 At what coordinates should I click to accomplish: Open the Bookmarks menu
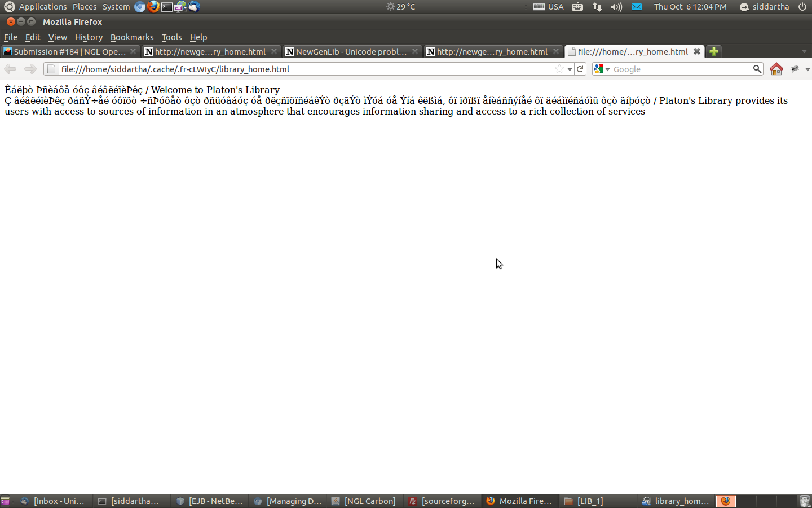coord(131,37)
